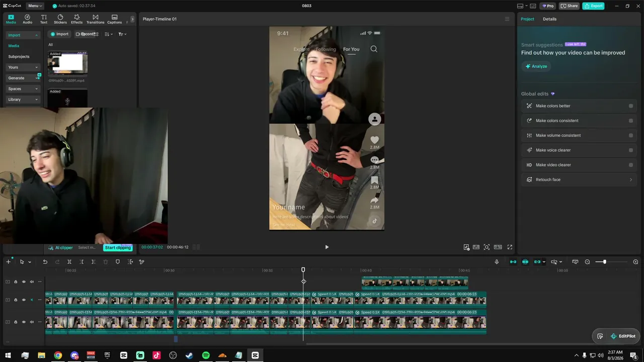Switch to the Project tab
Screen dimensions: 644x362
pyautogui.click(x=527, y=19)
